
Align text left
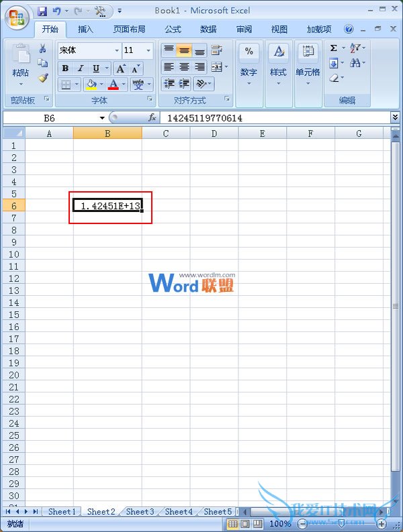pos(169,66)
